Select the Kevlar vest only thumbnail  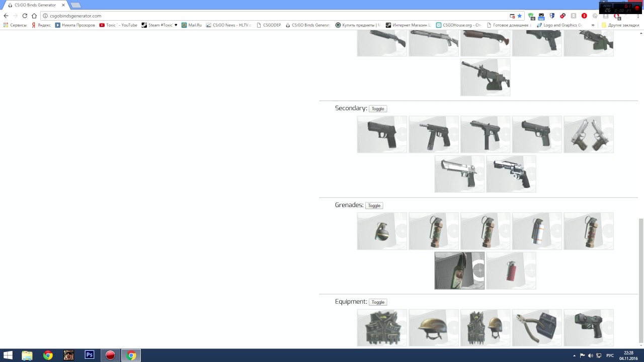(x=382, y=328)
